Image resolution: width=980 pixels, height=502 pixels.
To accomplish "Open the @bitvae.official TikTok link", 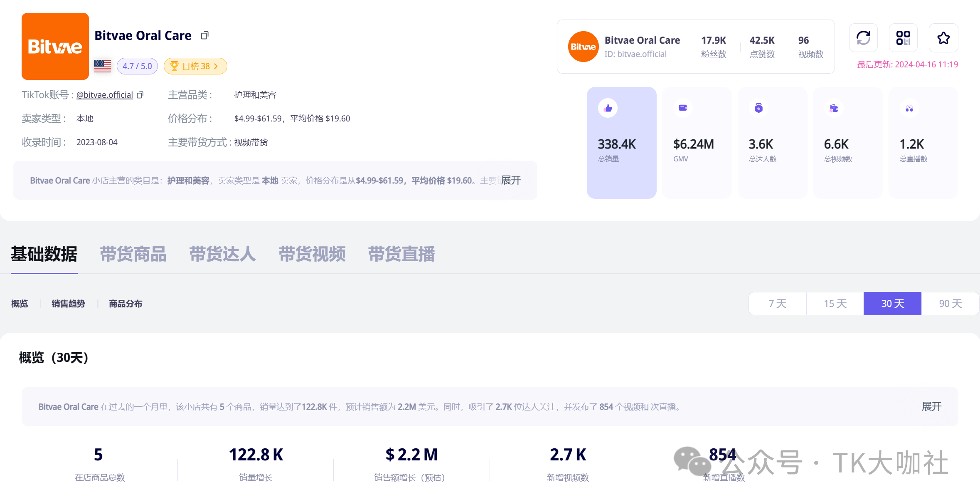I will pyautogui.click(x=104, y=95).
